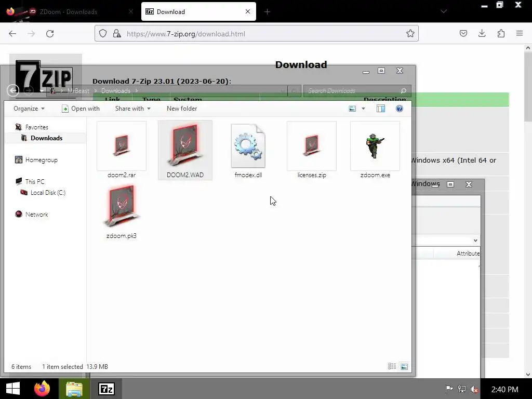
Task: Open Firefox from the taskbar
Action: [x=42, y=389]
